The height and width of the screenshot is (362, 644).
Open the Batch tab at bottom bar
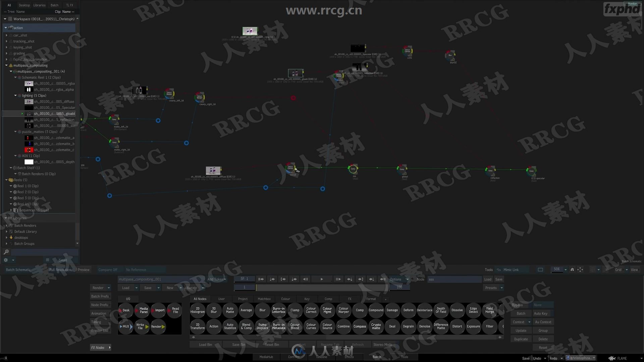point(377,357)
